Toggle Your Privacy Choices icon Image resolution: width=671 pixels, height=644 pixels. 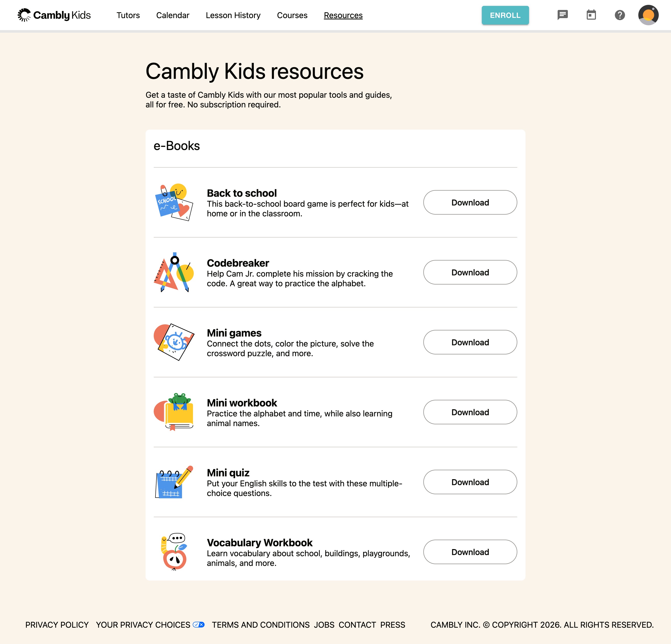coord(199,625)
